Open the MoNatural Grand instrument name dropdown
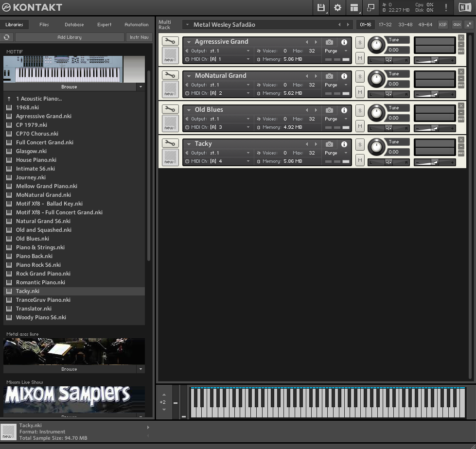The width and height of the screenshot is (476, 449). click(189, 76)
